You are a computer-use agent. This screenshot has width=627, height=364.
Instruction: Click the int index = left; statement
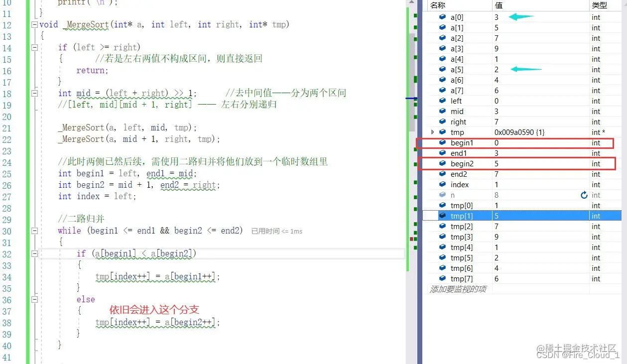pos(97,196)
